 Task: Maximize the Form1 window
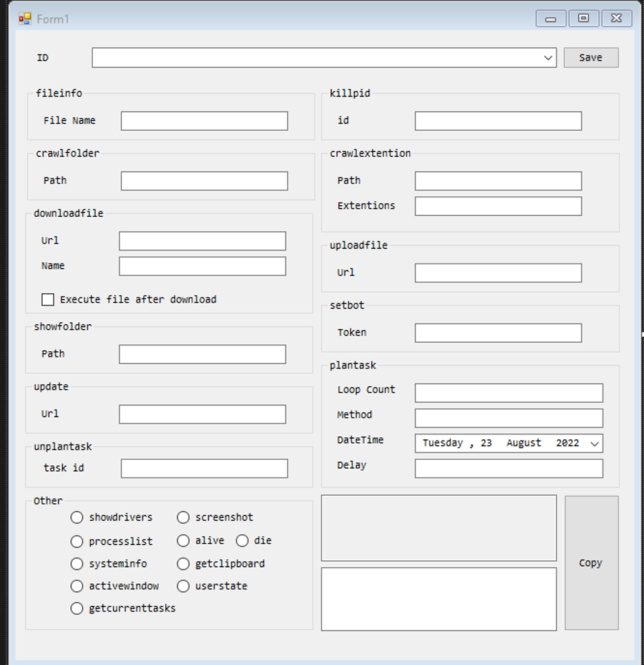[x=583, y=19]
